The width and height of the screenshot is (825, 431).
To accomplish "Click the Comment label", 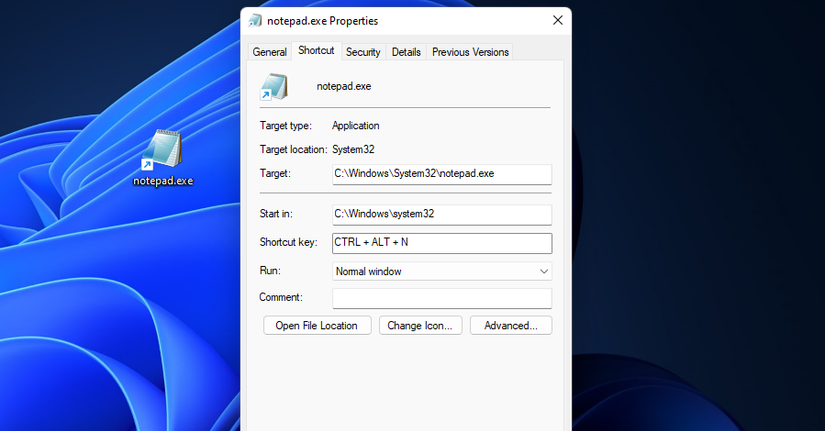I will coord(281,297).
